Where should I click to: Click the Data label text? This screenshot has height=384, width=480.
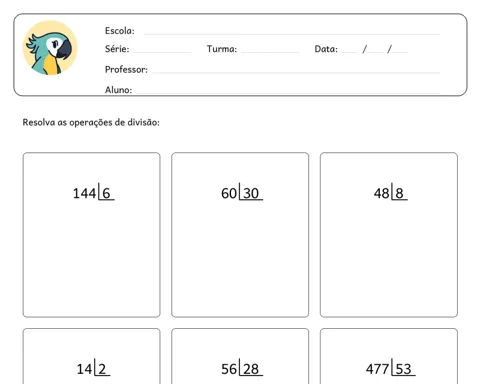pos(326,49)
